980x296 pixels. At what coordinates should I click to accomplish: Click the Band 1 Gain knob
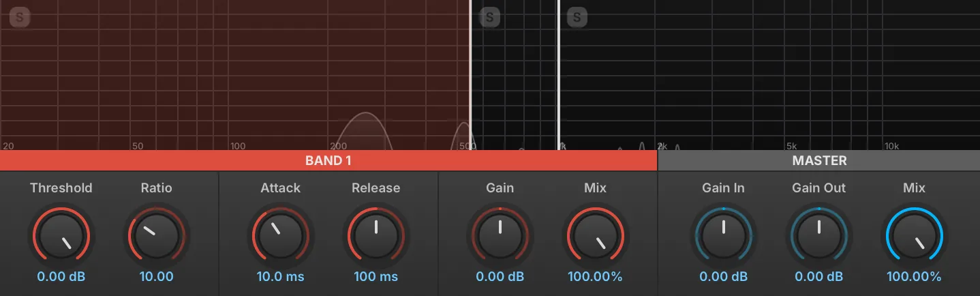coord(500,235)
